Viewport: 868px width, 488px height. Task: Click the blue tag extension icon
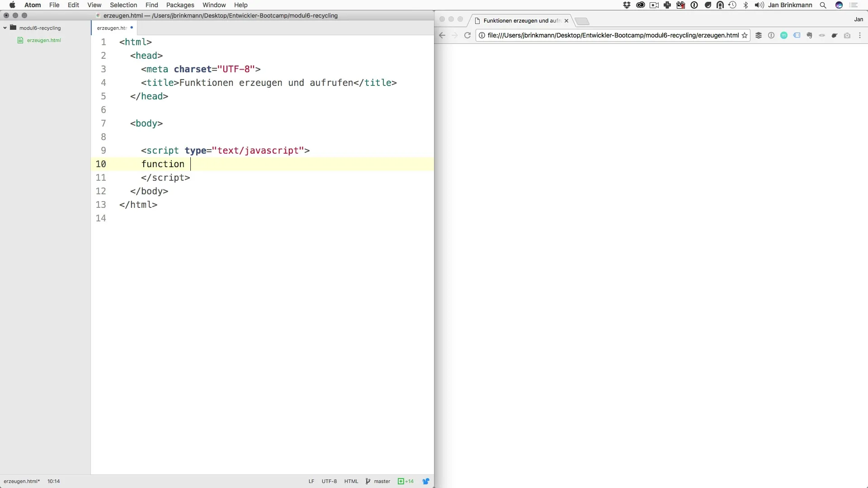click(797, 35)
